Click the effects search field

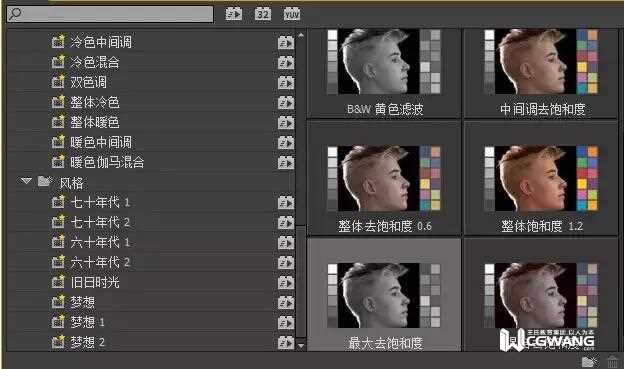[110, 14]
